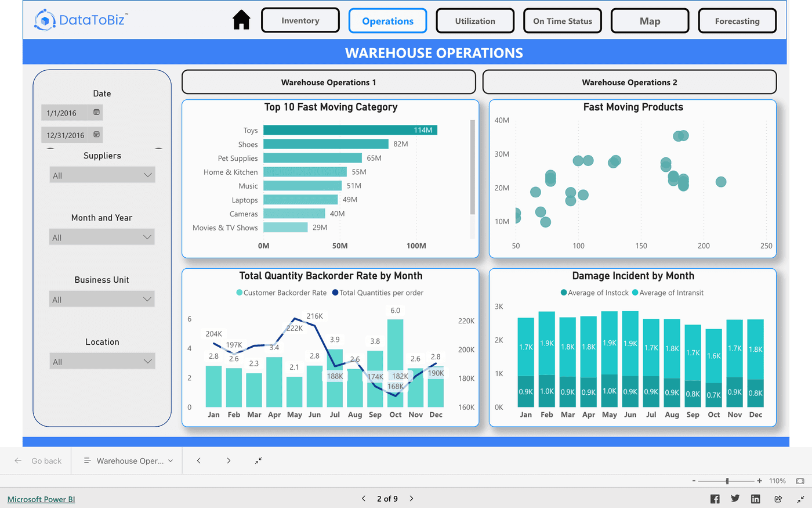Expand the Month and Year dropdown
Viewport: 812px width, 508px height.
(x=102, y=236)
